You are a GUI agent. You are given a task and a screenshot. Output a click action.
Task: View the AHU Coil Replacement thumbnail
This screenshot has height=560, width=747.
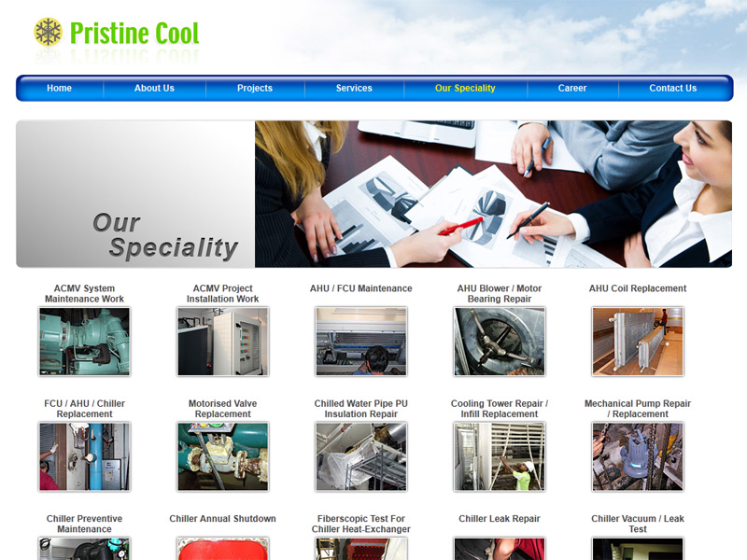[638, 342]
